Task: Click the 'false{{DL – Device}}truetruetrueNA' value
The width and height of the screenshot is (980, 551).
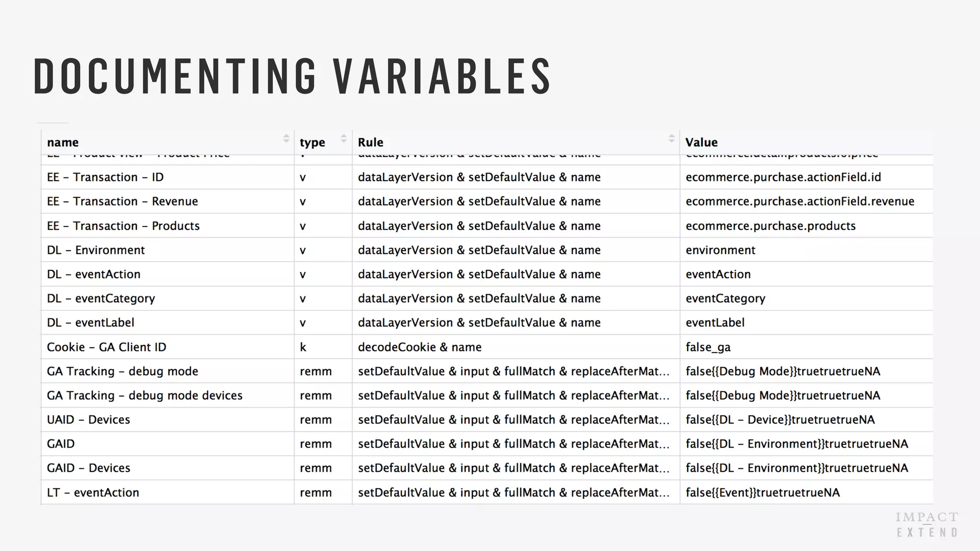Action: (x=780, y=420)
